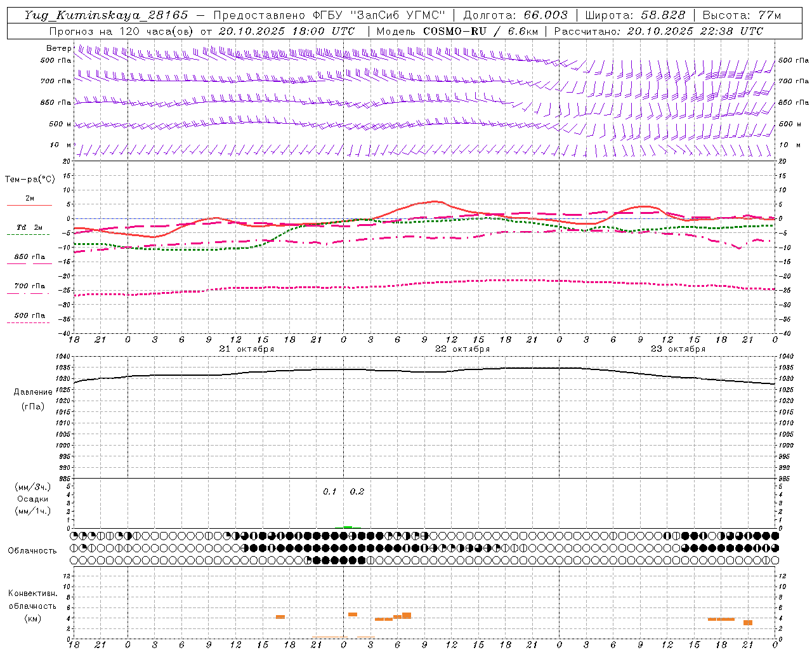
Task: Click the Осадки precipitation label
Action: tap(33, 499)
